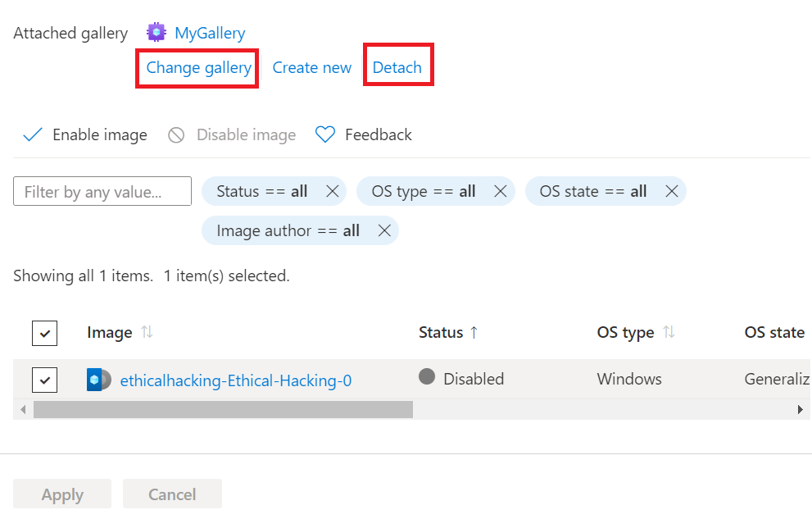Remove the OS type filter with its X

[501, 190]
